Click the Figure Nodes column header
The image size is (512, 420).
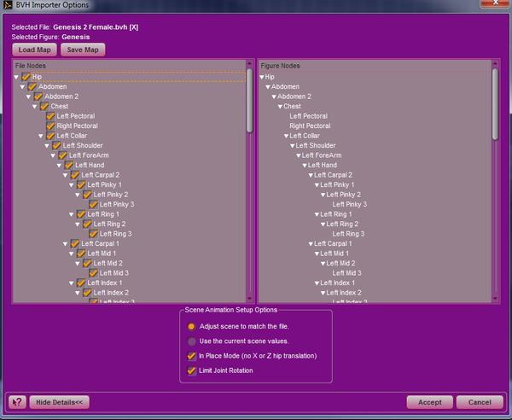tap(375, 66)
